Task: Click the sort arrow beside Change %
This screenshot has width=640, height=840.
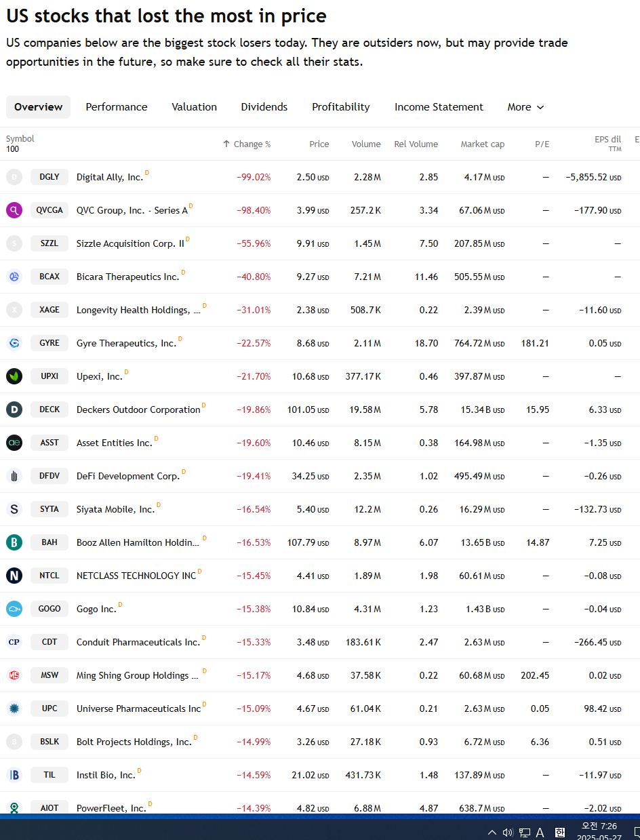Action: [x=226, y=144]
